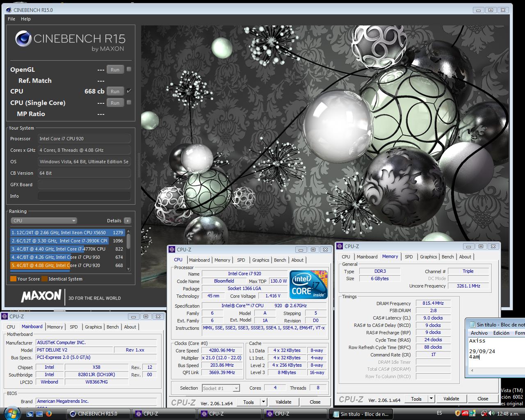
Task: Expand Tools arrow in the Memory tab window
Action: pyautogui.click(x=431, y=399)
